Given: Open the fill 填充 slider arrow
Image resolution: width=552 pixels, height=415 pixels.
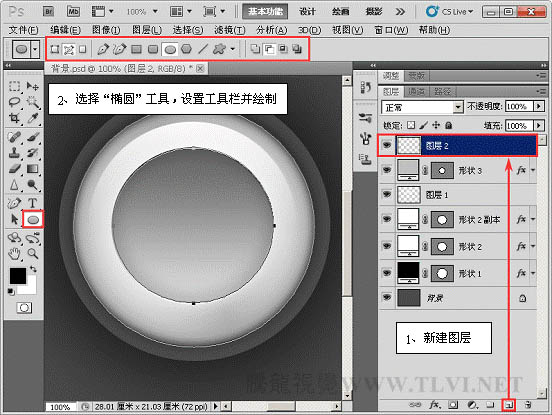Looking at the screenshot, I should pos(539,125).
